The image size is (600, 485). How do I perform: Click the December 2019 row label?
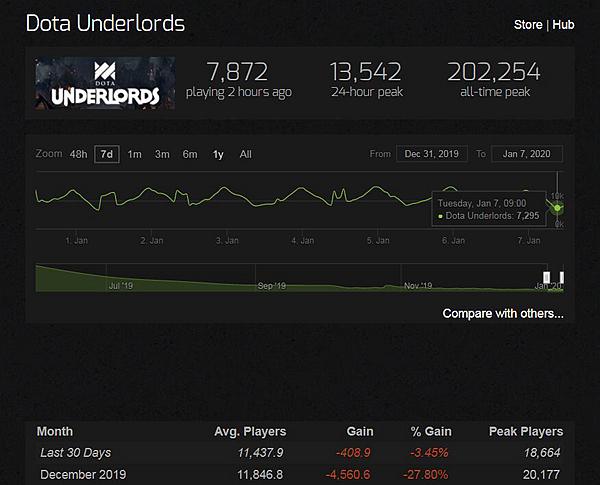[83, 475]
